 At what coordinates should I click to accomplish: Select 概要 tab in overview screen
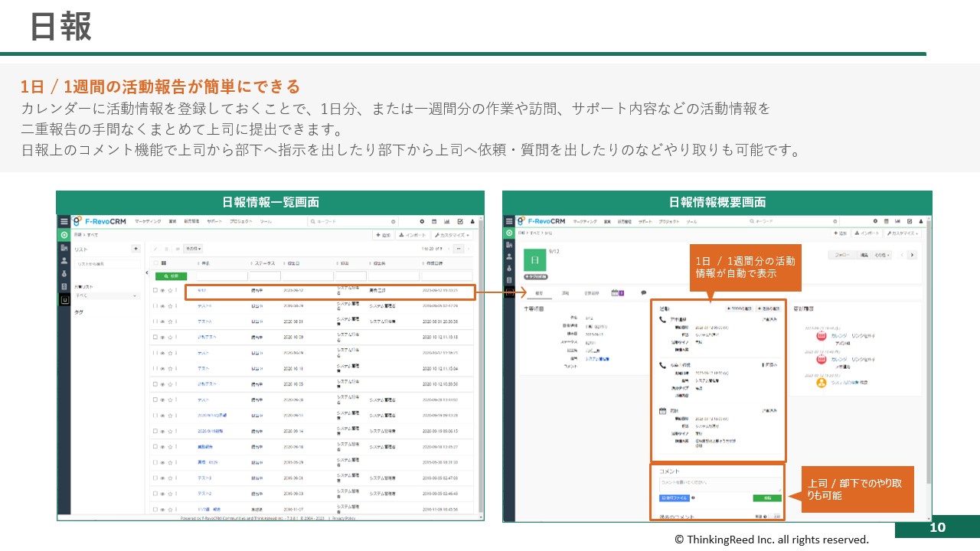[x=539, y=293]
